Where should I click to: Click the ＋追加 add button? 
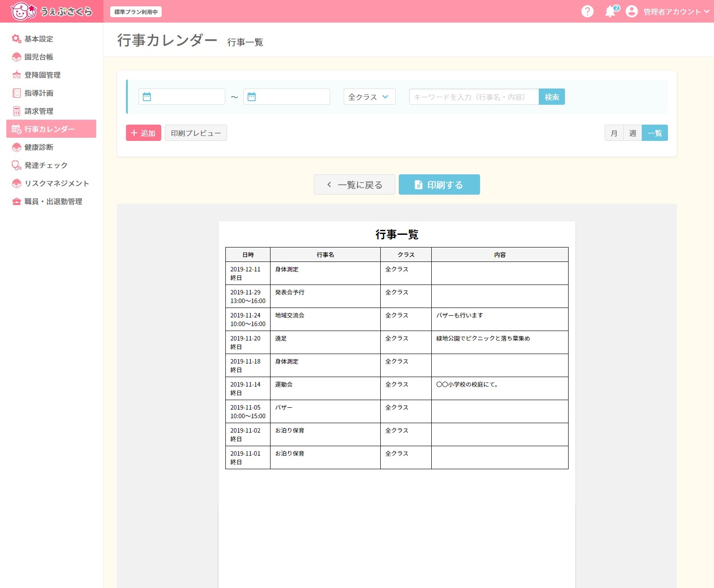pyautogui.click(x=144, y=133)
